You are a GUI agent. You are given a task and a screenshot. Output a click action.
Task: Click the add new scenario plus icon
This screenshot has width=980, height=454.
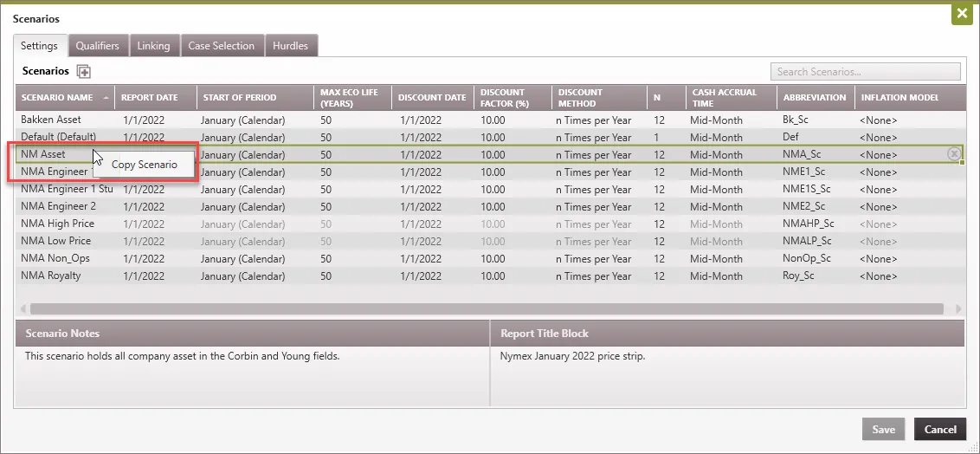point(83,72)
